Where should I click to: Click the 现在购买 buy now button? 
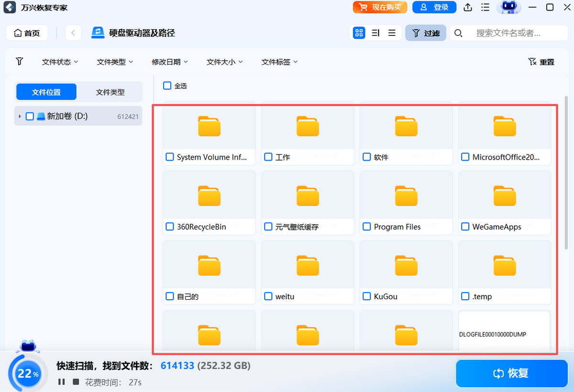tap(380, 7)
